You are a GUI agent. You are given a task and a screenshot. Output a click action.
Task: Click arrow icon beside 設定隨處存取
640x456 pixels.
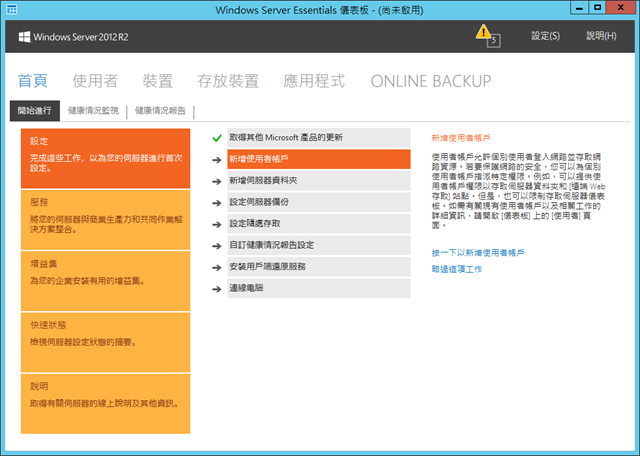point(217,225)
